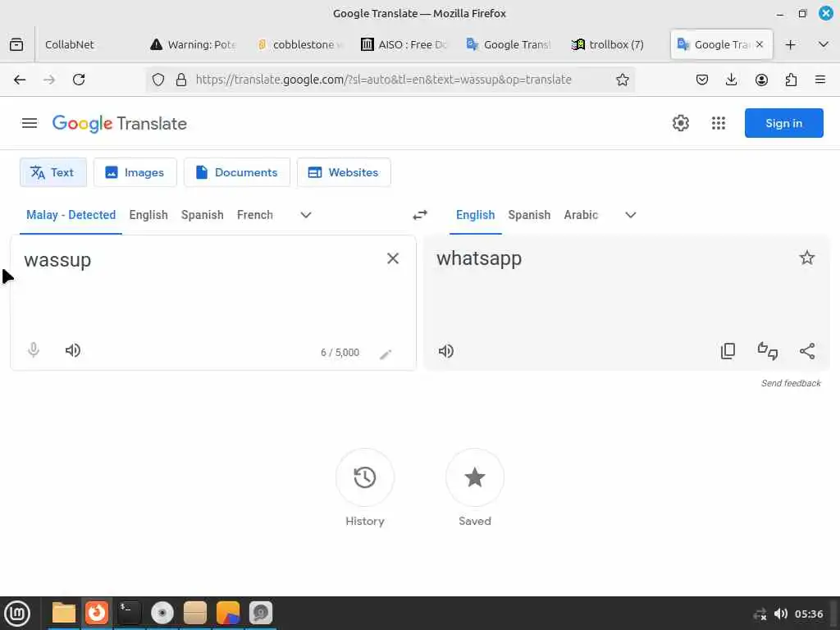840x630 pixels.
Task: Click the 05:36 clock in taskbar
Action: coord(809,614)
